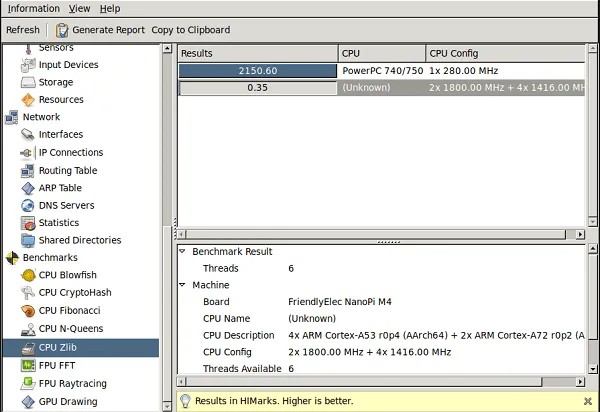Click details horizontal scroll right arrow

click(x=580, y=381)
